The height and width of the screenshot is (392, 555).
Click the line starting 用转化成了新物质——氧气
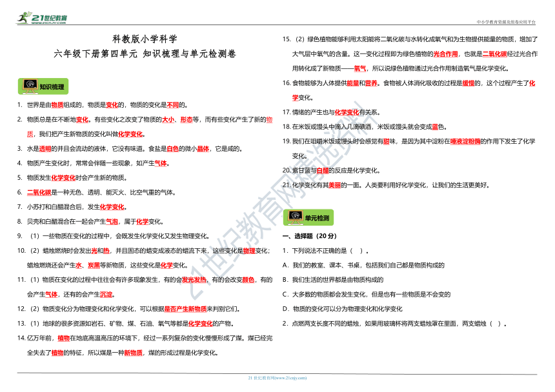click(x=401, y=68)
